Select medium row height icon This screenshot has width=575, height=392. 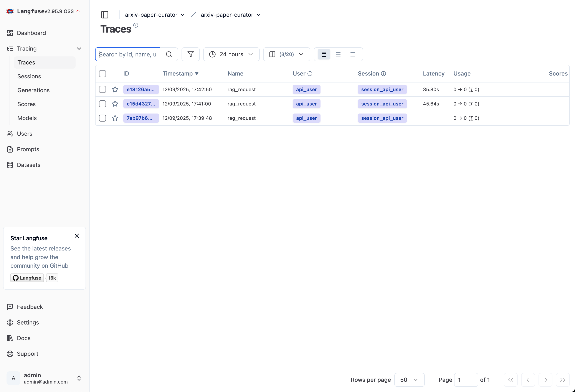tap(338, 54)
